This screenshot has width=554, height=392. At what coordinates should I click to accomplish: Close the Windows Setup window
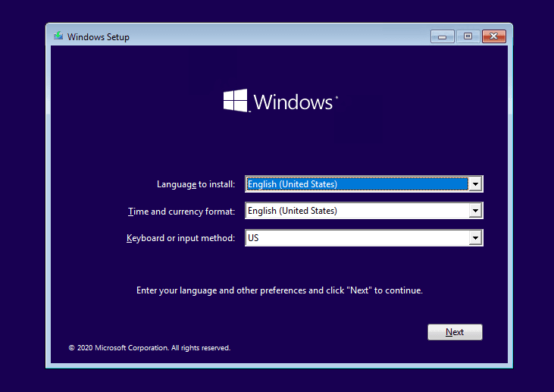click(x=493, y=36)
